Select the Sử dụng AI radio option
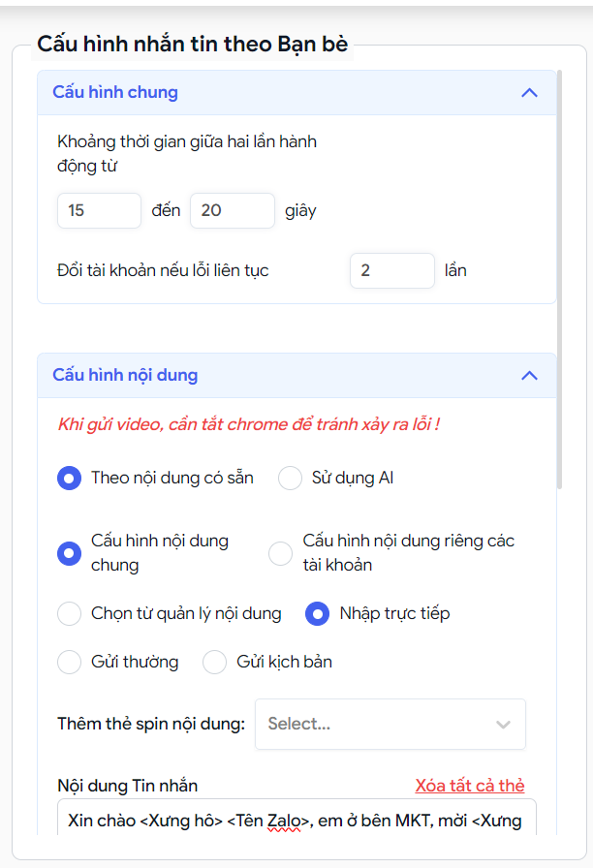The width and height of the screenshot is (593, 868). pos(290,478)
